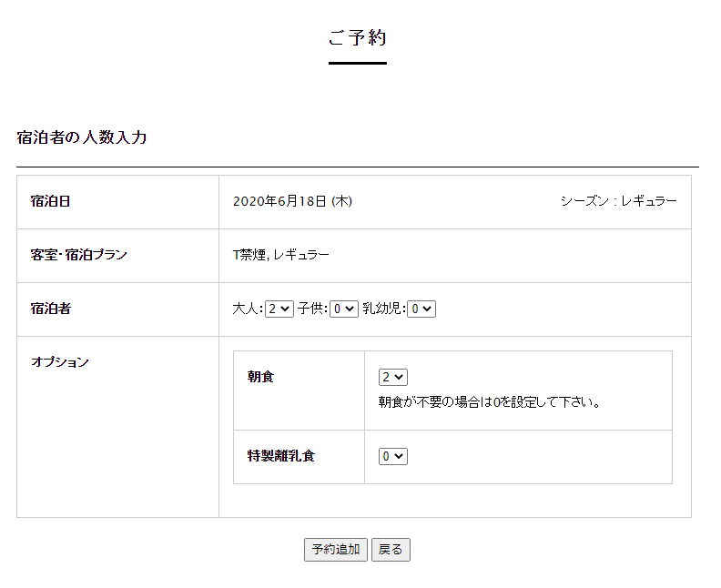Click the シーズン：レギュラー text
This screenshot has width=721, height=588.
point(618,201)
